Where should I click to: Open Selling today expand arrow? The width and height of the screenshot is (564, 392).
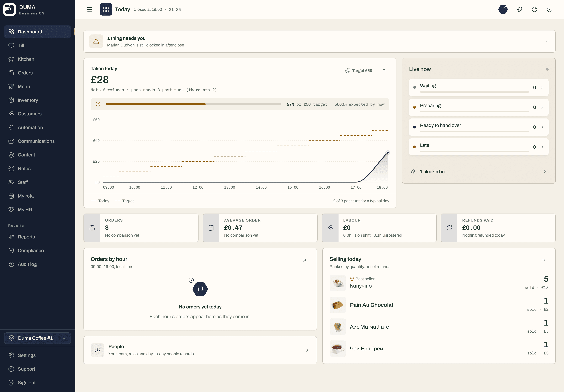[x=543, y=260]
